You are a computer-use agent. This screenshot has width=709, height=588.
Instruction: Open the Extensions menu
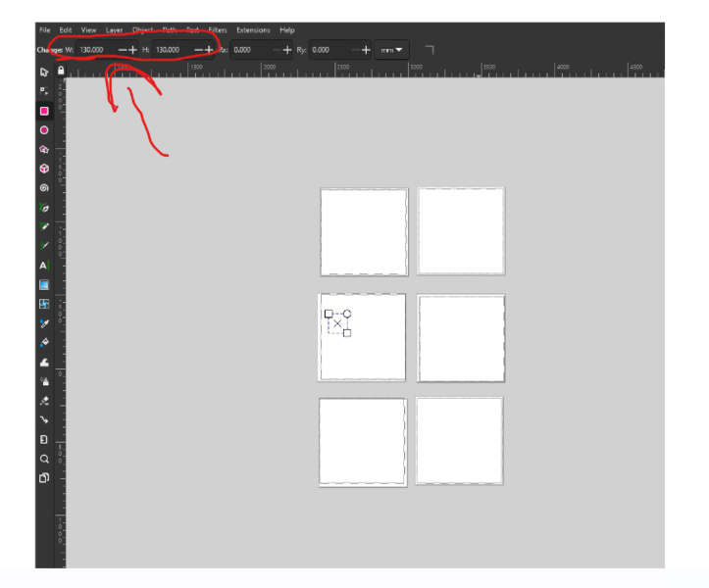click(253, 30)
